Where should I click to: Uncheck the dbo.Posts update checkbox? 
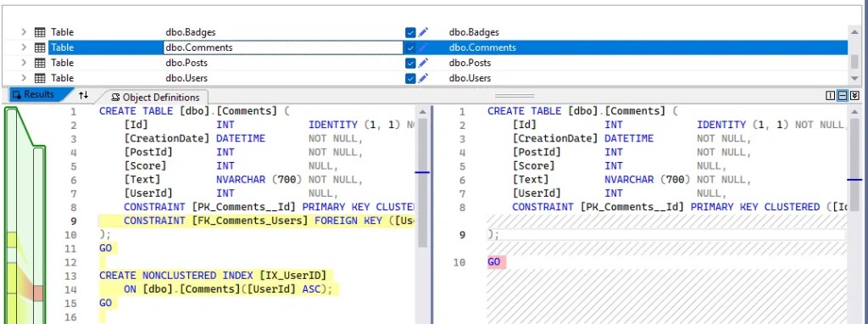[x=410, y=63]
